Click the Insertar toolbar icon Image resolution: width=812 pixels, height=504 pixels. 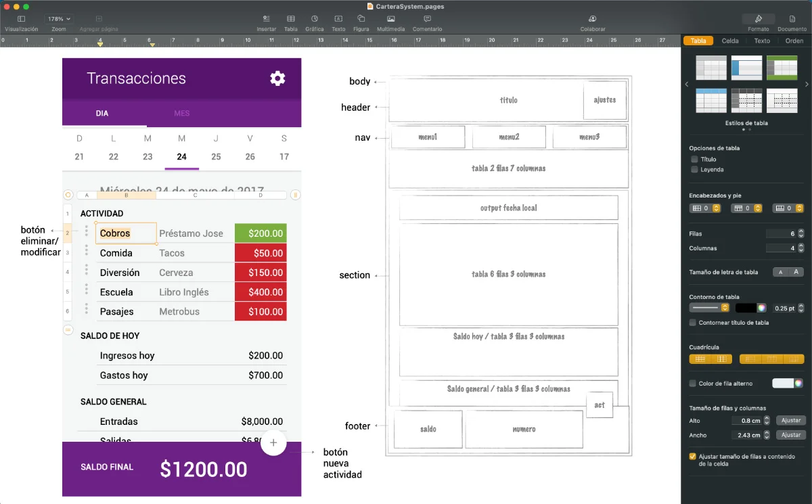point(267,19)
